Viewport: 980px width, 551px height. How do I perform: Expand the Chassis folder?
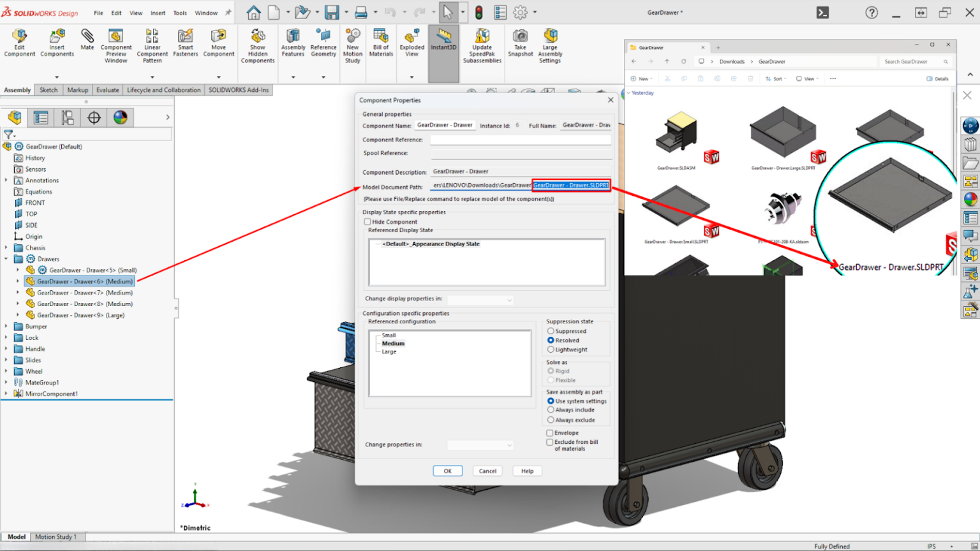(x=6, y=247)
